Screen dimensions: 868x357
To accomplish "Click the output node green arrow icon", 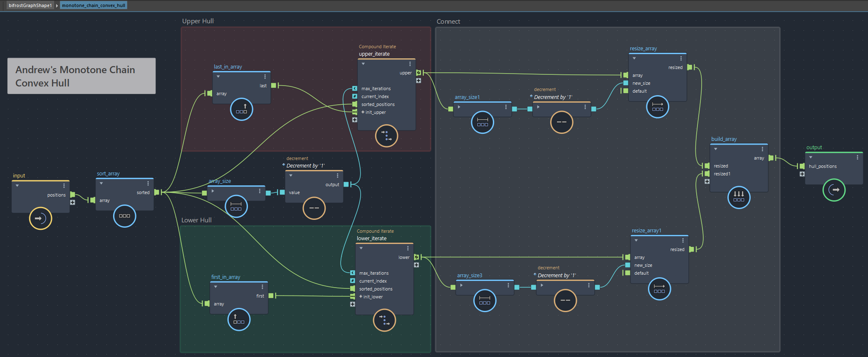I will coord(834,190).
